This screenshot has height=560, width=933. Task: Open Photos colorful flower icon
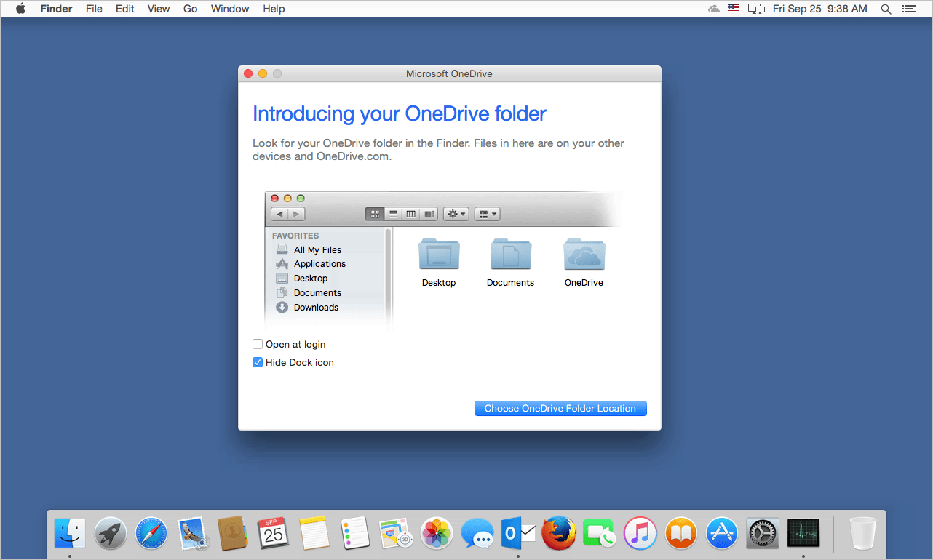pyautogui.click(x=437, y=534)
